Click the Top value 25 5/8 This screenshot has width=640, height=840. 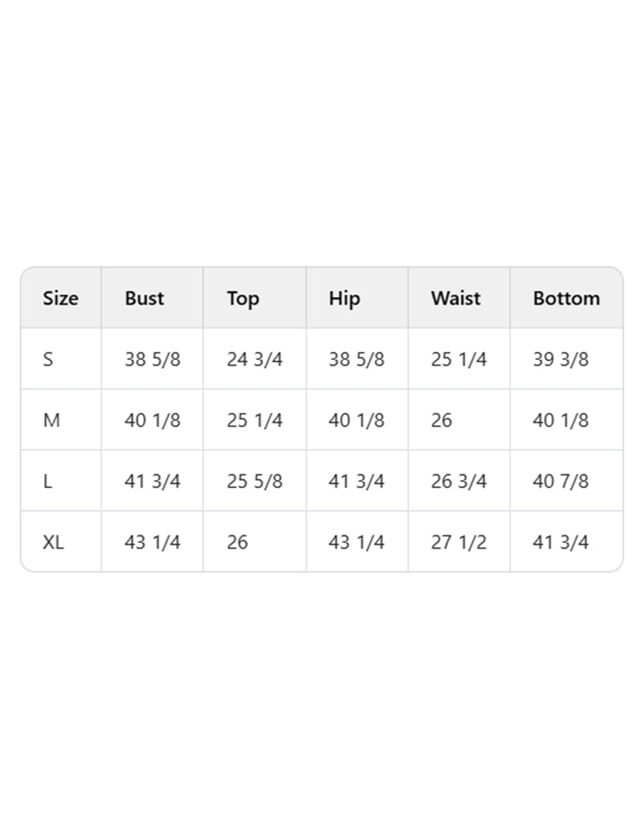pos(254,481)
